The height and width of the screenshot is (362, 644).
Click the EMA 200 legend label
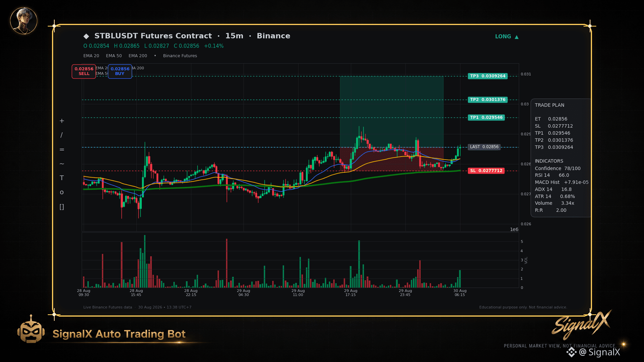click(x=138, y=56)
